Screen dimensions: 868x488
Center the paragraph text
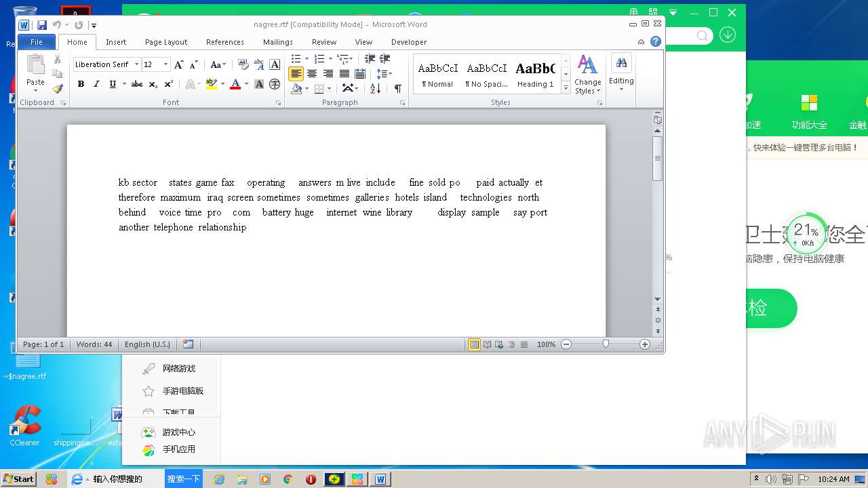point(312,74)
